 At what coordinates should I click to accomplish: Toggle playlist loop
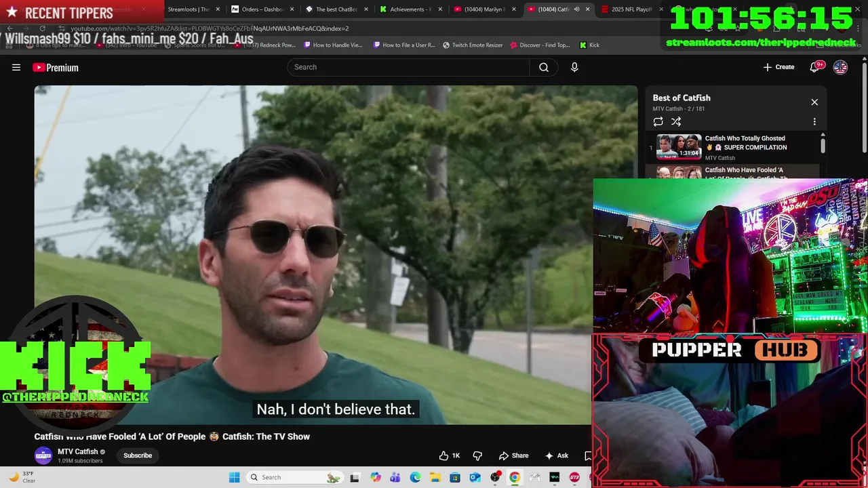pyautogui.click(x=658, y=122)
